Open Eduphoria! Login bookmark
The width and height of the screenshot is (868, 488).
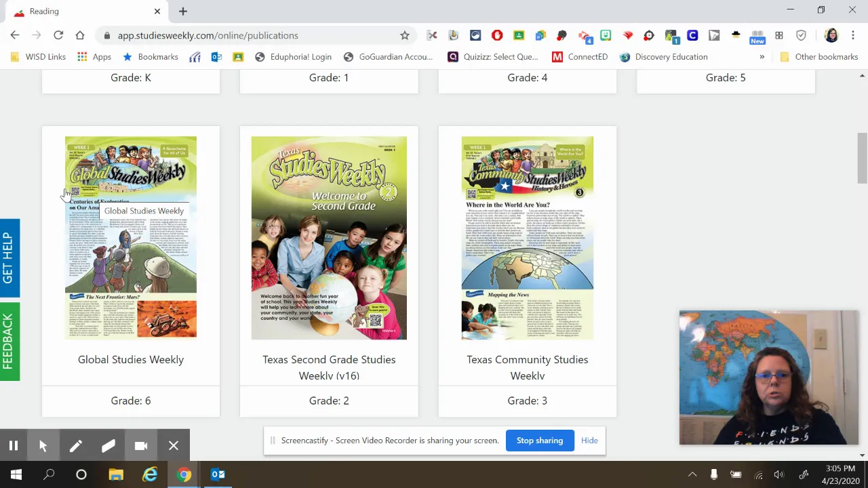[293, 57]
